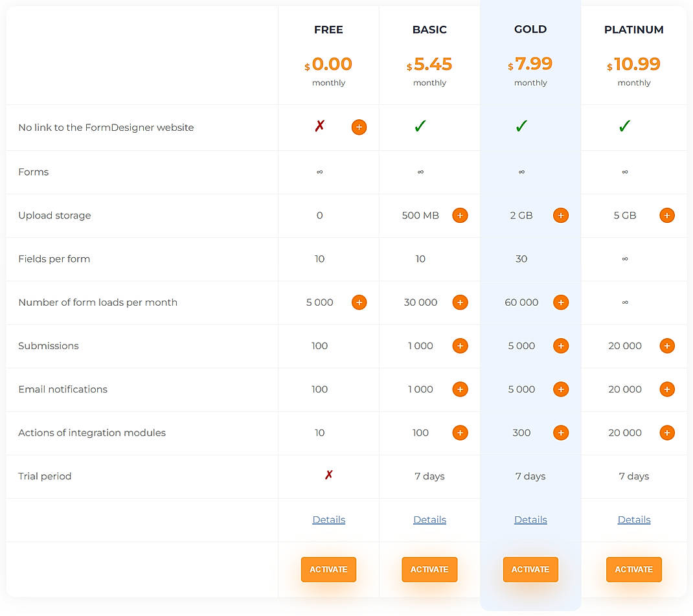Viewport: 693px width, 616px height.
Task: Click plus beside Gold 300 integration actions
Action: (561, 433)
